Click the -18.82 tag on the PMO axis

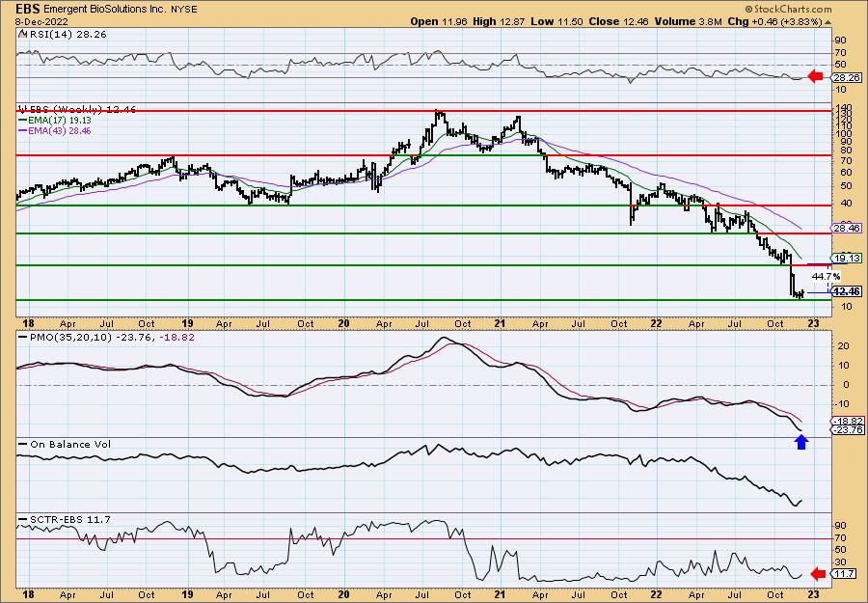(x=847, y=421)
